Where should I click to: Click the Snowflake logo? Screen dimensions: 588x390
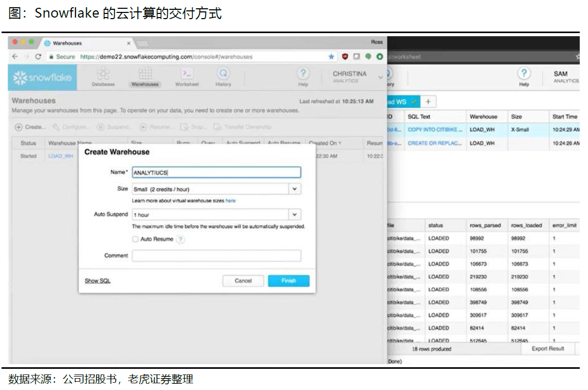pyautogui.click(x=42, y=77)
